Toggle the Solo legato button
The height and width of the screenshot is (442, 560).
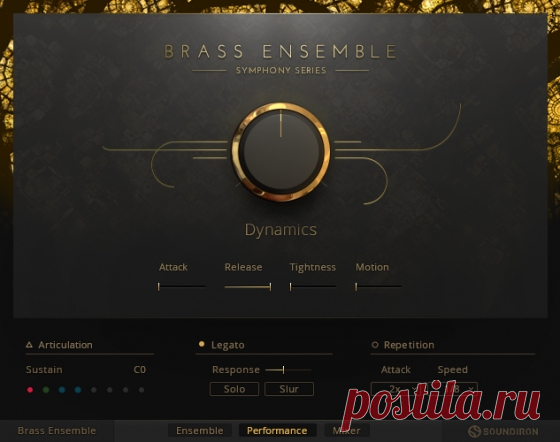234,389
